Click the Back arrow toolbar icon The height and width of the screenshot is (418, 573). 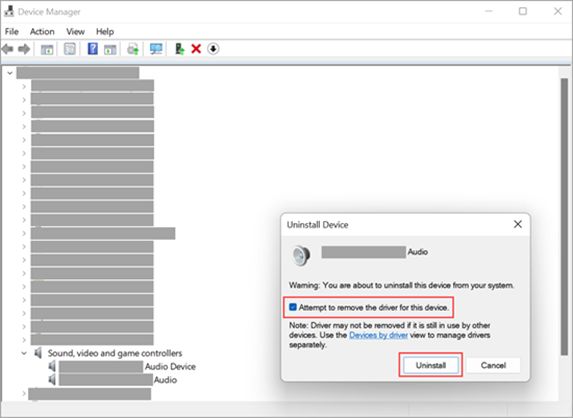8,49
